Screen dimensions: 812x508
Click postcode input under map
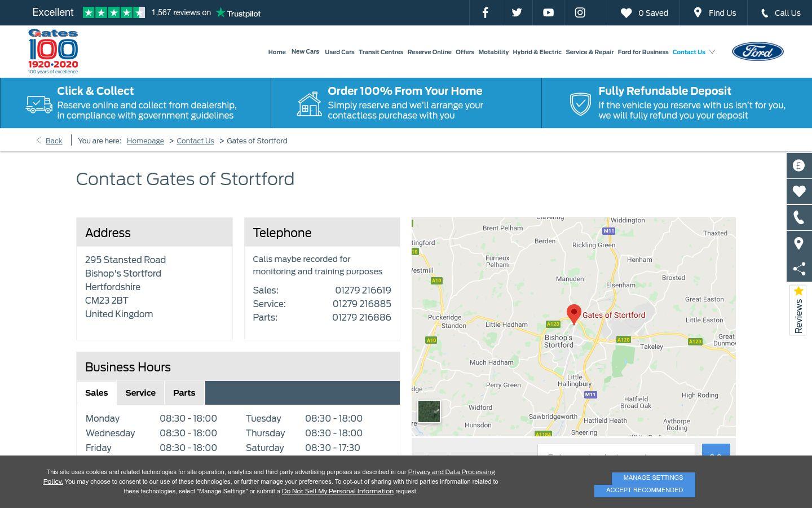616,450
